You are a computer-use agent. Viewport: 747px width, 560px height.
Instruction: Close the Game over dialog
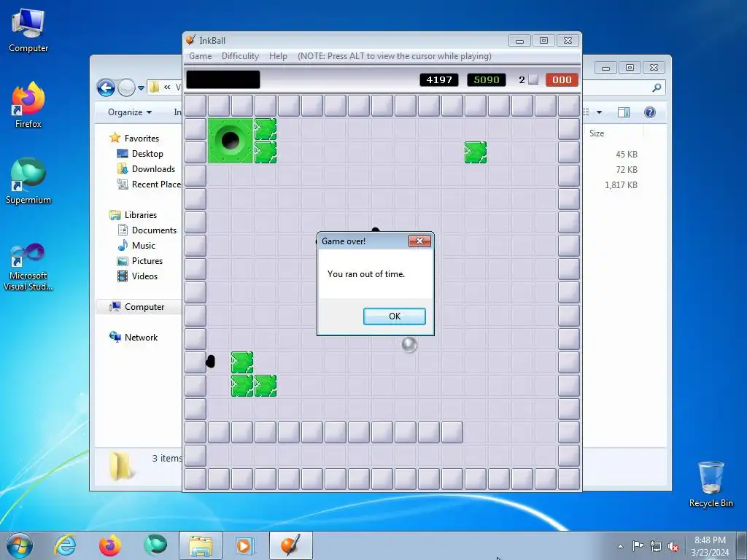419,241
